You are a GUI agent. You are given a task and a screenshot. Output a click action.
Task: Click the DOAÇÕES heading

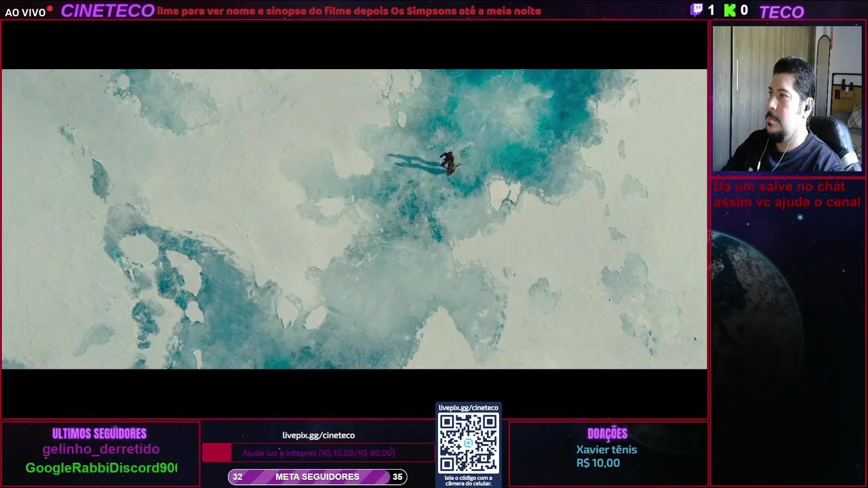(608, 434)
